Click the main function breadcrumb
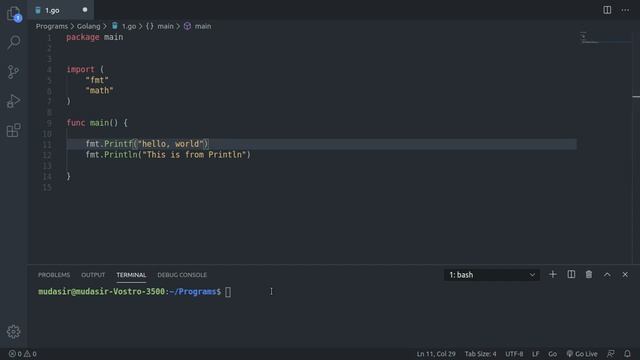 [198, 26]
